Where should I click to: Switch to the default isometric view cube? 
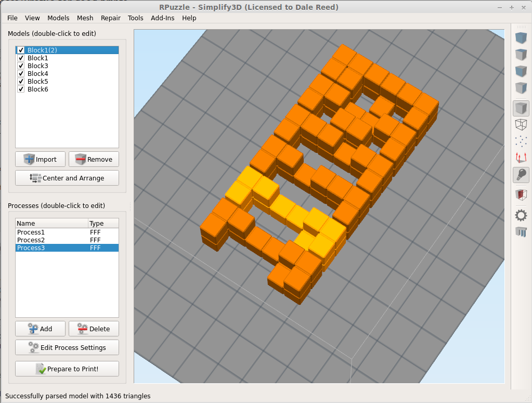coord(521,37)
